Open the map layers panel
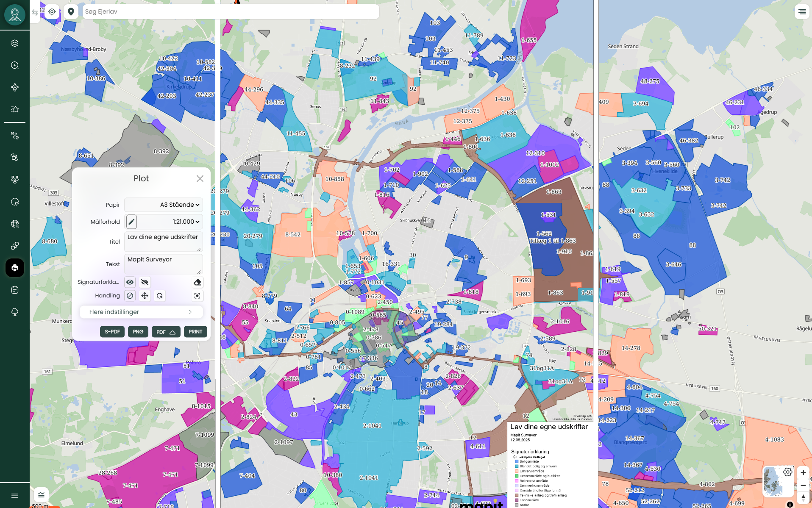Image resolution: width=812 pixels, height=508 pixels. [15, 43]
